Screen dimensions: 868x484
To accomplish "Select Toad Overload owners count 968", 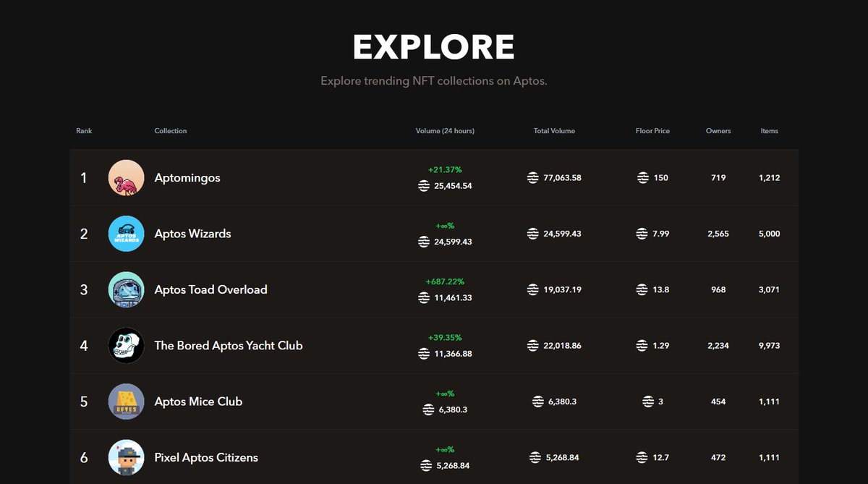I will (x=718, y=289).
